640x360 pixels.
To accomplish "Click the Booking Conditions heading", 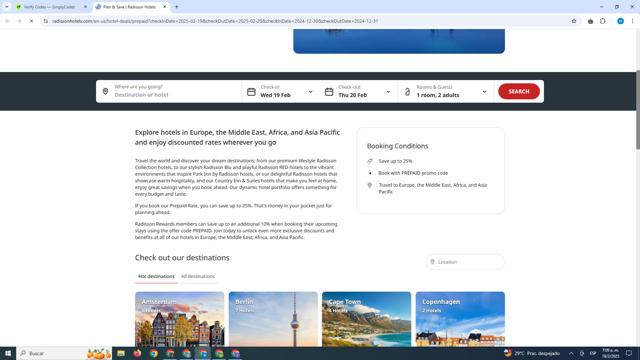I will [397, 146].
